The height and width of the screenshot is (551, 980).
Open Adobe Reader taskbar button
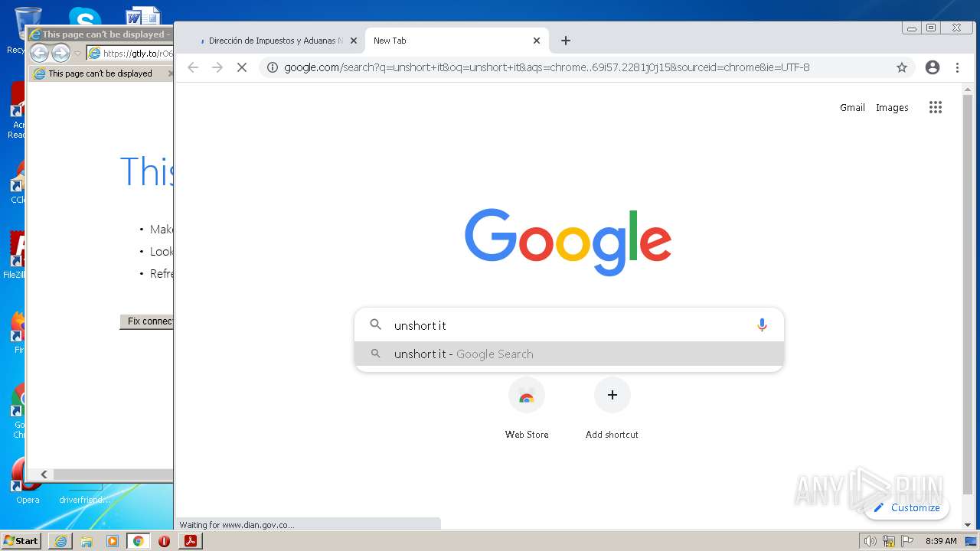click(190, 541)
